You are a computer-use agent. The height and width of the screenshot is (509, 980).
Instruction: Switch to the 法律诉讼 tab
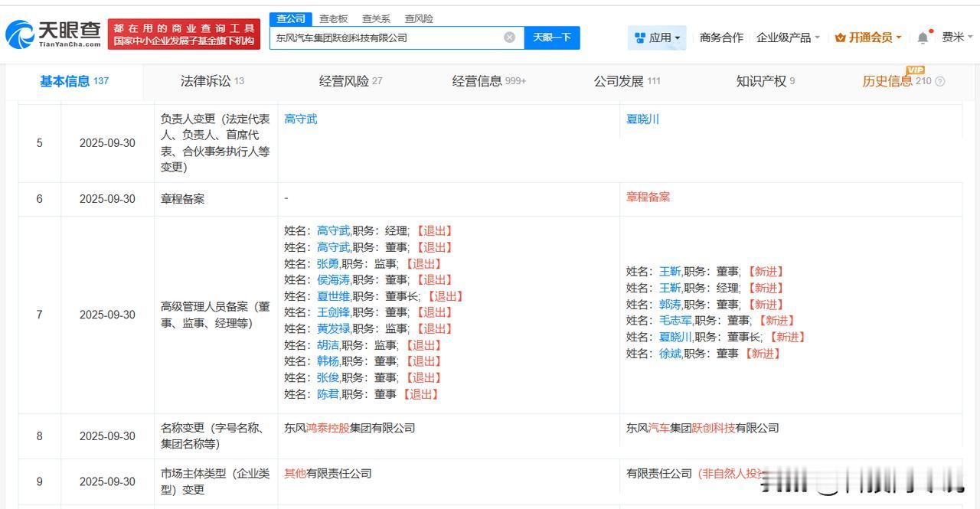click(212, 81)
